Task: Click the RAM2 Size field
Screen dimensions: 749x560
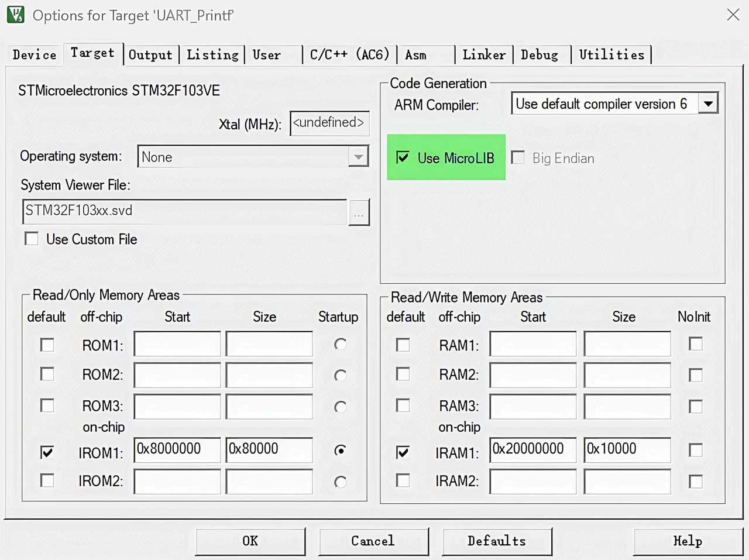Action: [x=627, y=375]
